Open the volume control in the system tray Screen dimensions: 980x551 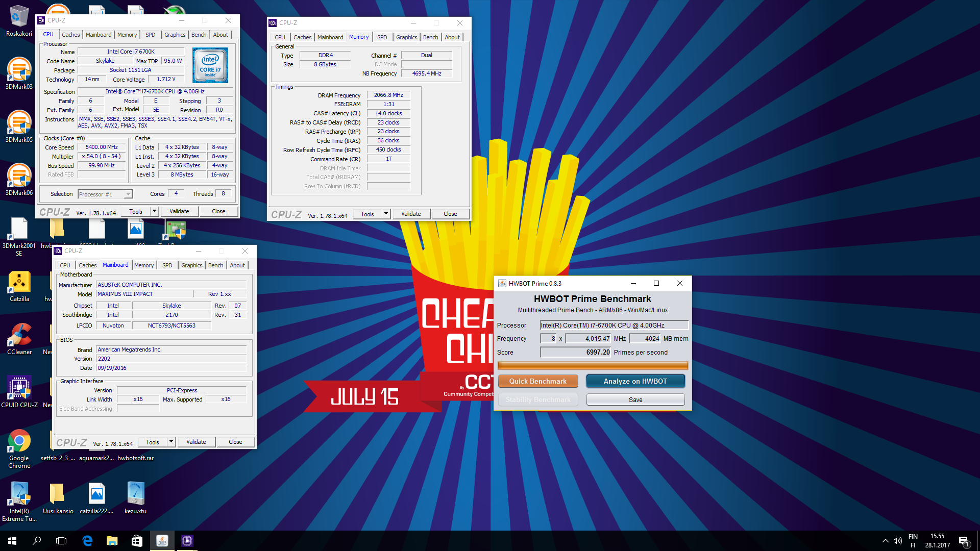(898, 541)
